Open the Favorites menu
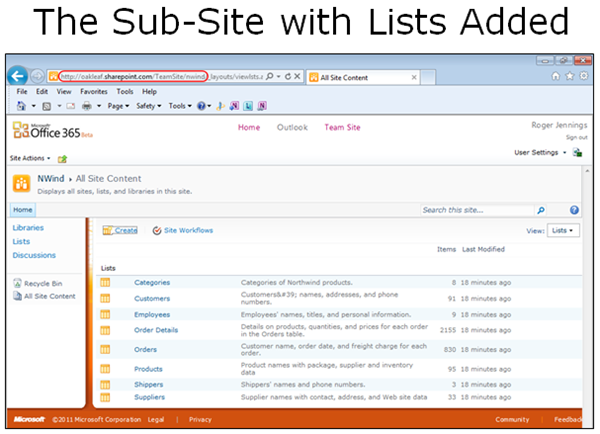 94,91
